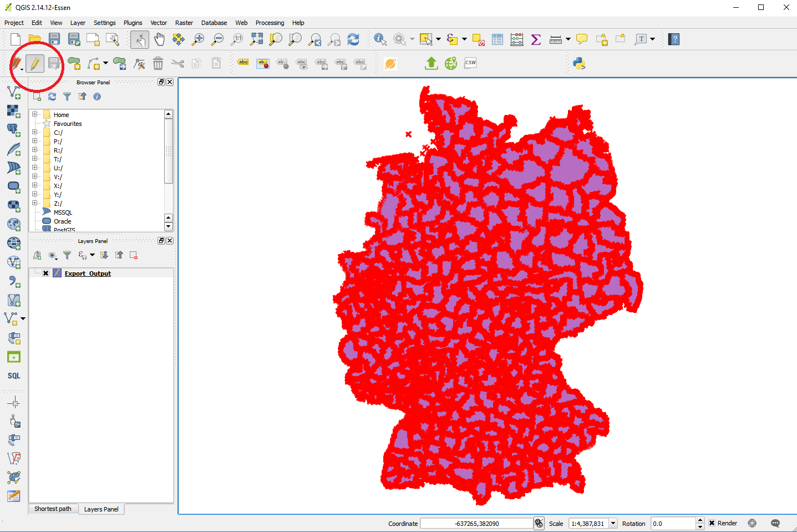Refresh the map canvas
Screen dimensions: 797x532
point(353,39)
